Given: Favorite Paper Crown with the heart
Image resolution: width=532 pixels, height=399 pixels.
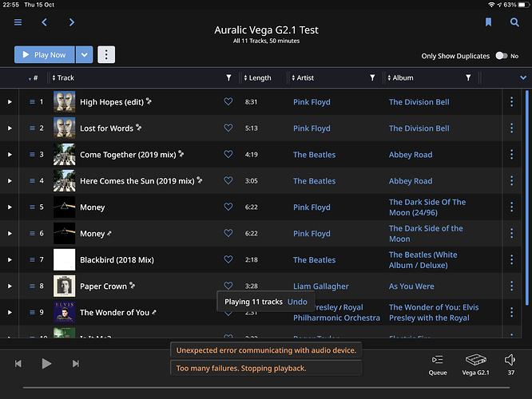Looking at the screenshot, I should point(228,286).
